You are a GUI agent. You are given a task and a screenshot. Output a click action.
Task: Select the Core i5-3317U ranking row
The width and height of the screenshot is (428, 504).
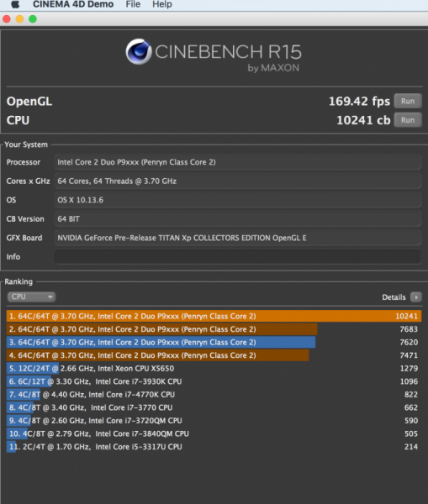pyautogui.click(x=214, y=447)
